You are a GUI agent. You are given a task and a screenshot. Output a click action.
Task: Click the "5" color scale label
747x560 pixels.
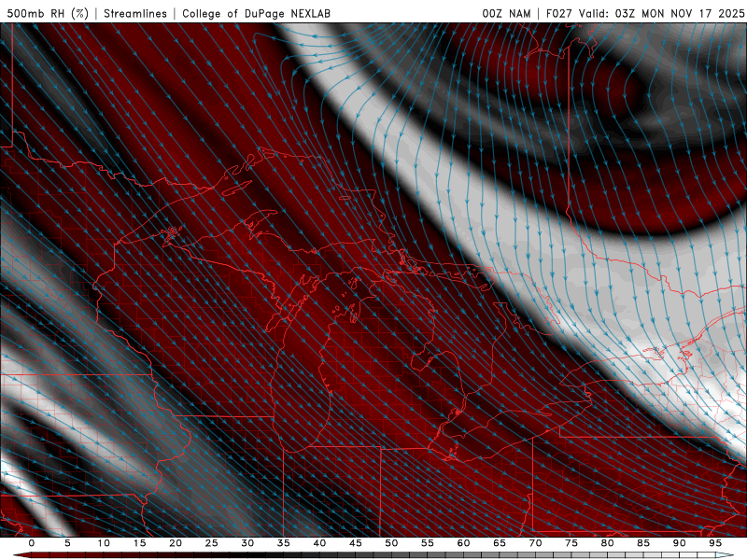67,543
